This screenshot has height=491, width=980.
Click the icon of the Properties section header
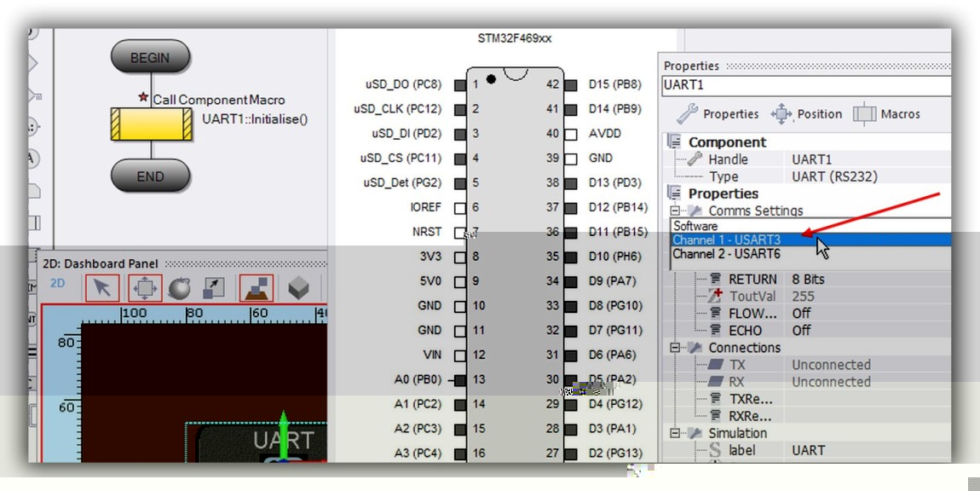click(x=674, y=194)
